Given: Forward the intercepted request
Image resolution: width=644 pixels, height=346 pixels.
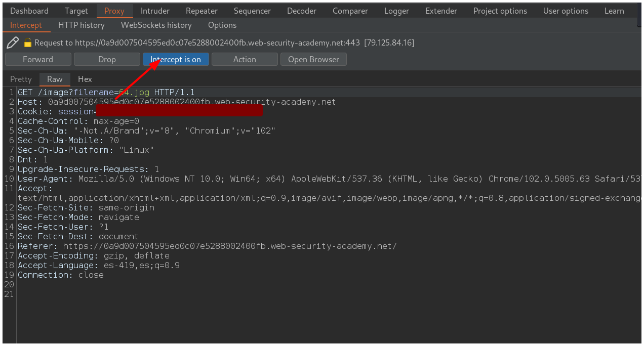Looking at the screenshot, I should [x=38, y=59].
